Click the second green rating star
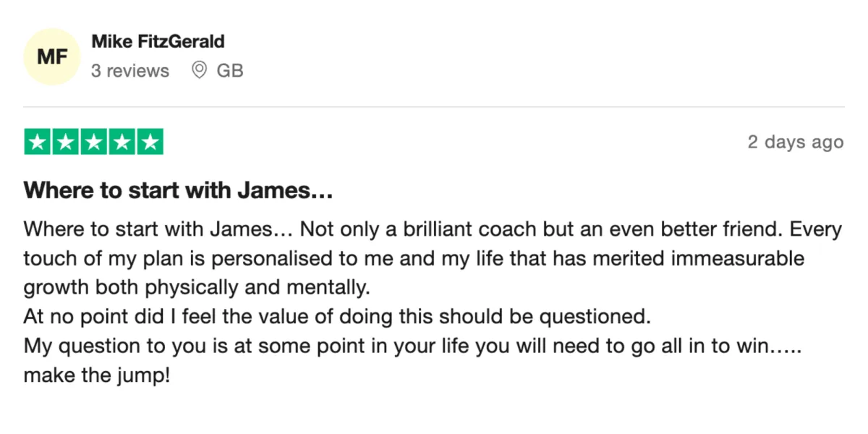 coord(66,142)
